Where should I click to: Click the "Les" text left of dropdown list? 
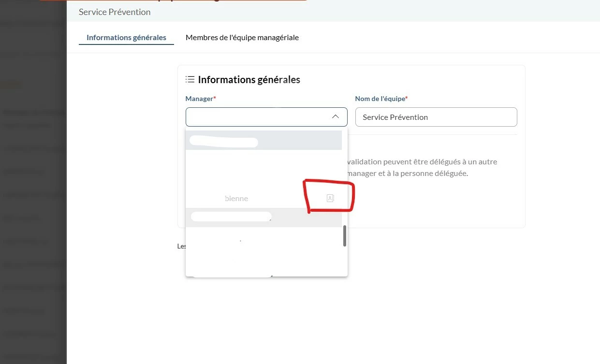(181, 246)
